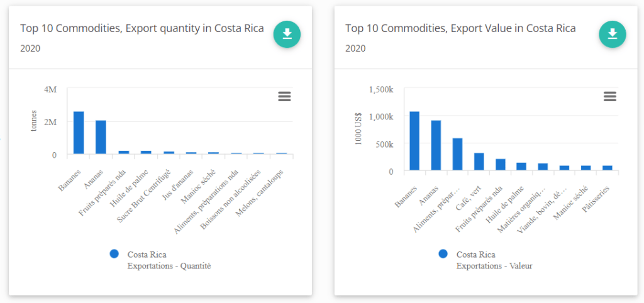Select the Café, vert bar in value chart
644x303 pixels.
[x=479, y=162]
